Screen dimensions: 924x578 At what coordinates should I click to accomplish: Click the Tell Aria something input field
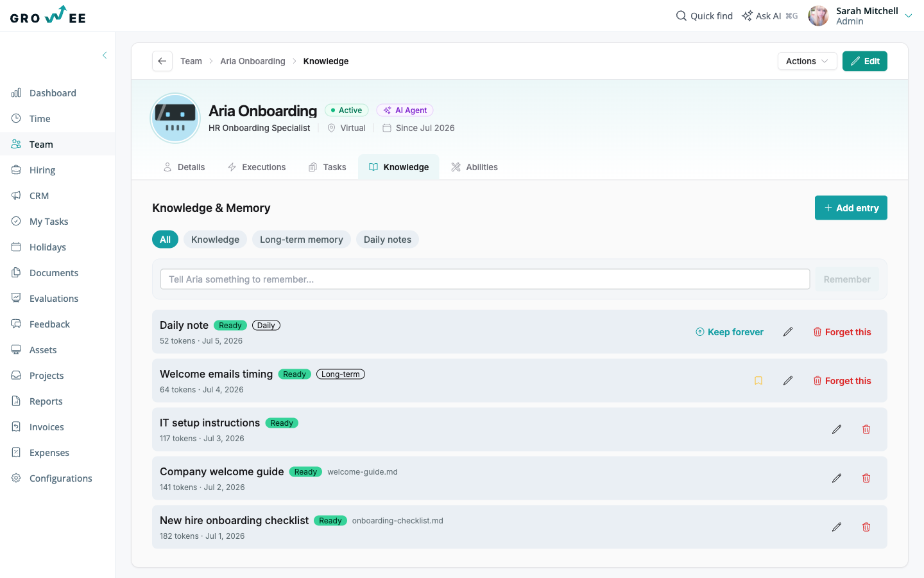pyautogui.click(x=485, y=279)
